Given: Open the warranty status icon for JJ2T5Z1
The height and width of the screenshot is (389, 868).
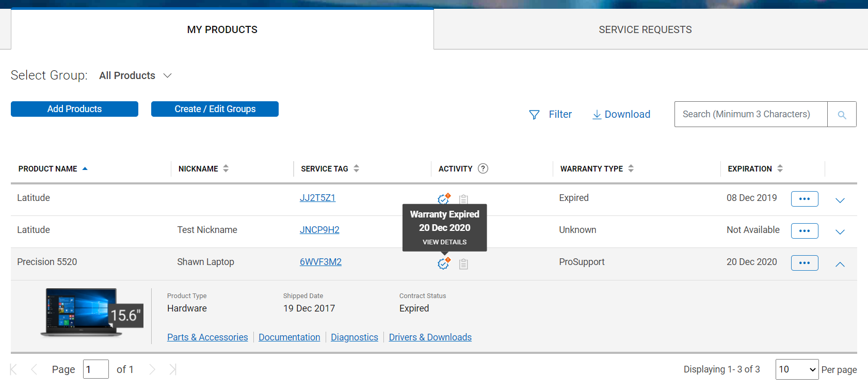Looking at the screenshot, I should tap(444, 198).
